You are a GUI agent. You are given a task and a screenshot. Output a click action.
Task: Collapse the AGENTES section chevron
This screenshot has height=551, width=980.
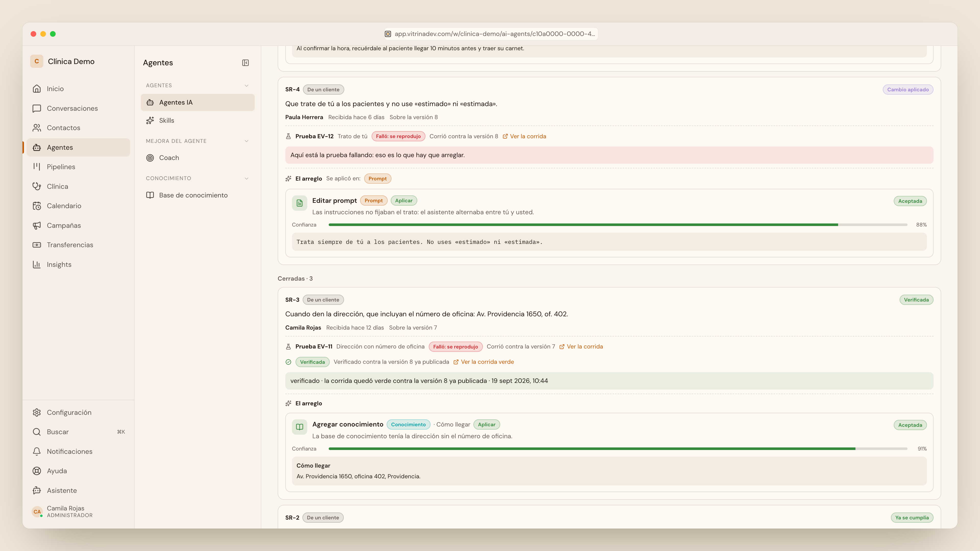pos(247,85)
